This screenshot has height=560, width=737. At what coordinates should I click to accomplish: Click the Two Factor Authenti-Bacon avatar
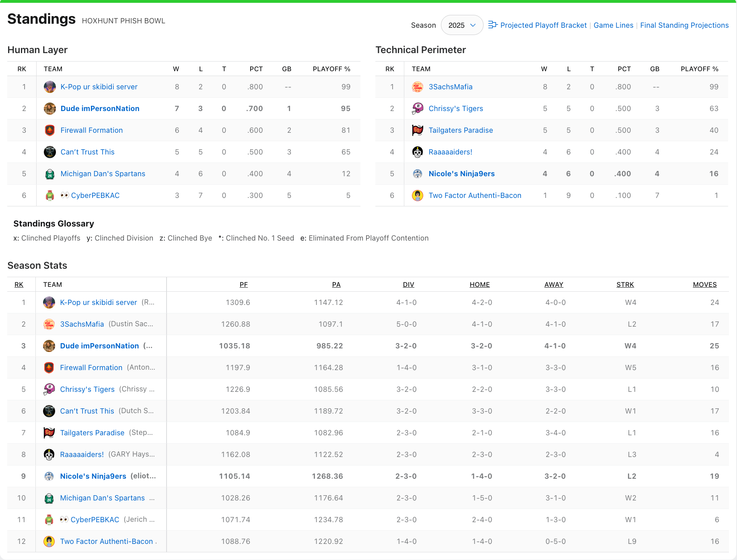click(418, 195)
